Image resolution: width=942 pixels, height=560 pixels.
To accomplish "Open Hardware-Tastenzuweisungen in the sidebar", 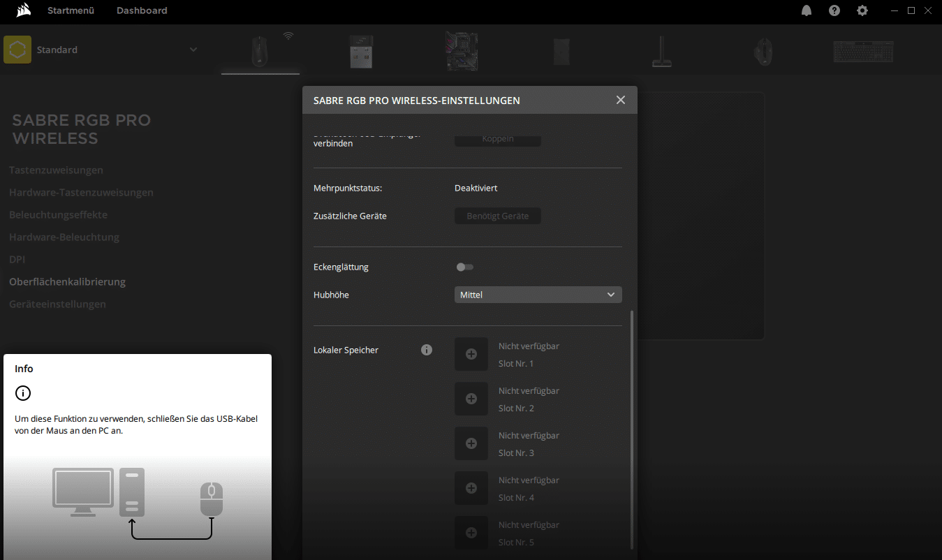I will [x=81, y=193].
